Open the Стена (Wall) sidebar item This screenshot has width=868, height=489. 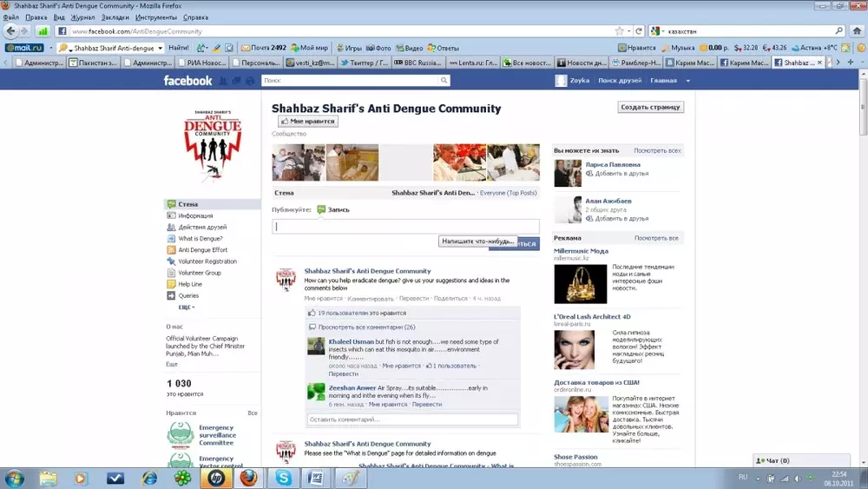coord(187,204)
